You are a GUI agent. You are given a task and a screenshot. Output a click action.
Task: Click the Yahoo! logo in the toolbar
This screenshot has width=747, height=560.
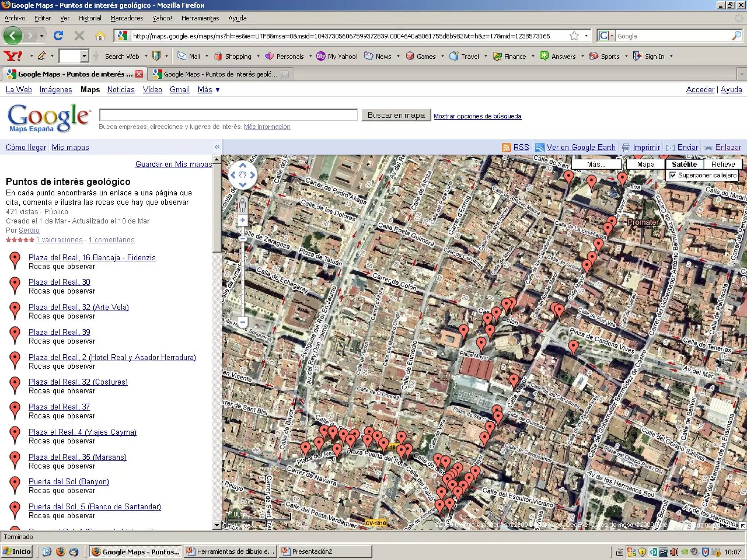tap(13, 56)
